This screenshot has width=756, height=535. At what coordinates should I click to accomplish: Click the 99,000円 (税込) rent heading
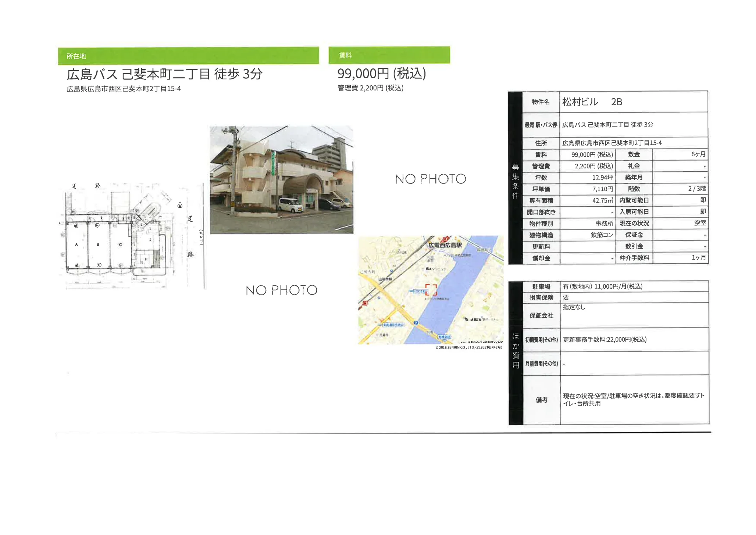(381, 74)
